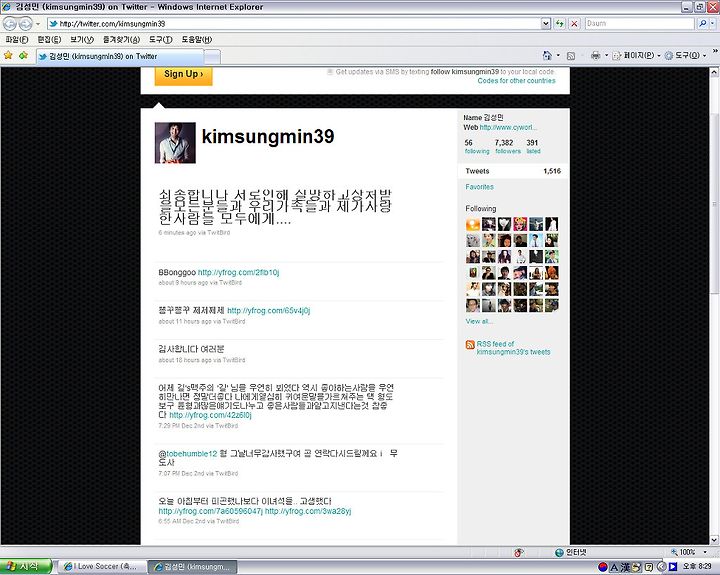Screen dimensions: 720x575
Task: Click into the Daum search box
Action: point(640,23)
